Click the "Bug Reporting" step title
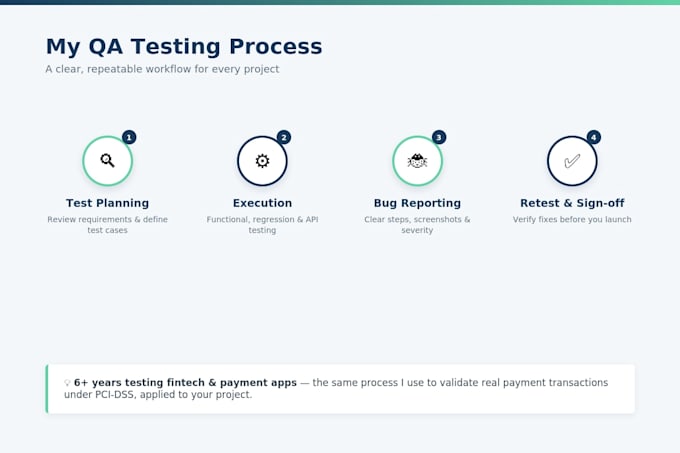The image size is (680, 453). coord(417,203)
